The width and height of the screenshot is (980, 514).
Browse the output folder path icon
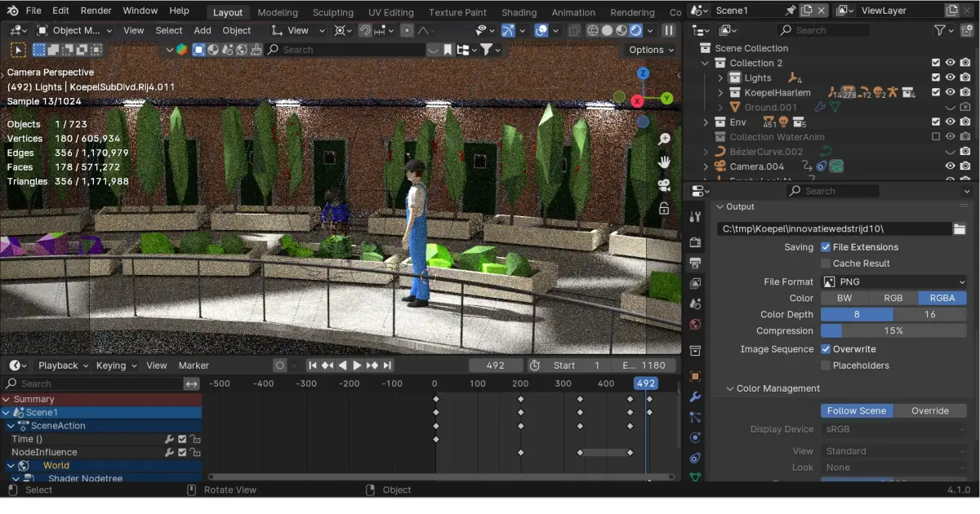pyautogui.click(x=960, y=229)
